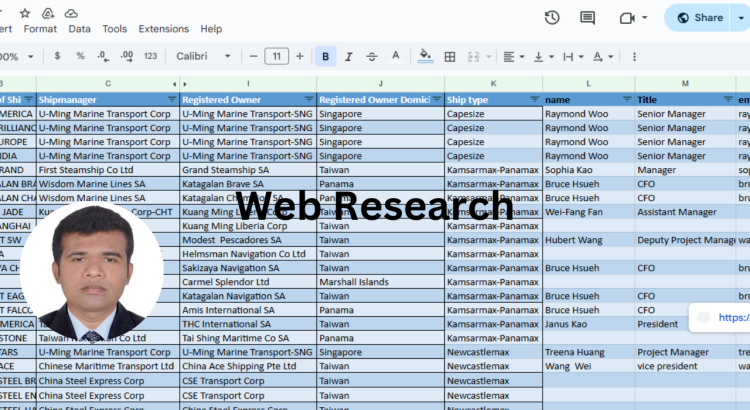Toggle italic formatting
Image resolution: width=750 pixels, height=410 pixels.
coord(349,56)
